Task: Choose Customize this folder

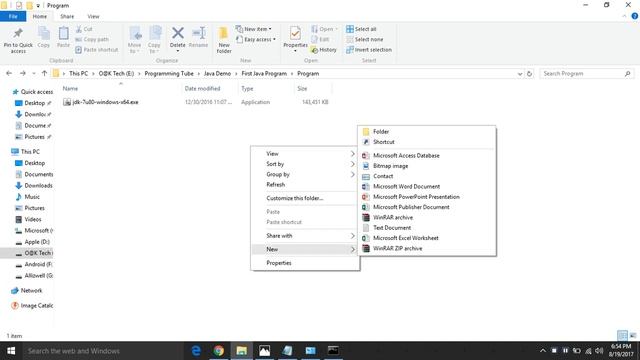Action: tap(305, 198)
